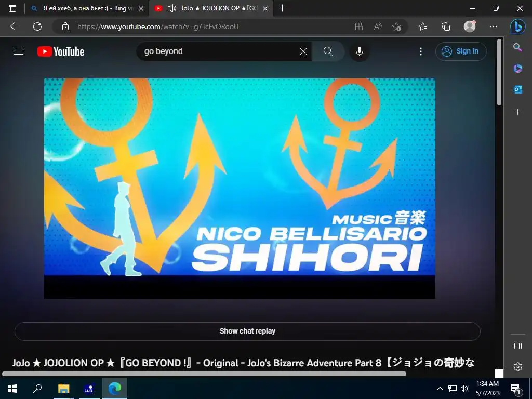Open Microsoft 365 in the sidebar
Image resolution: width=532 pixels, height=399 pixels.
coord(517,68)
